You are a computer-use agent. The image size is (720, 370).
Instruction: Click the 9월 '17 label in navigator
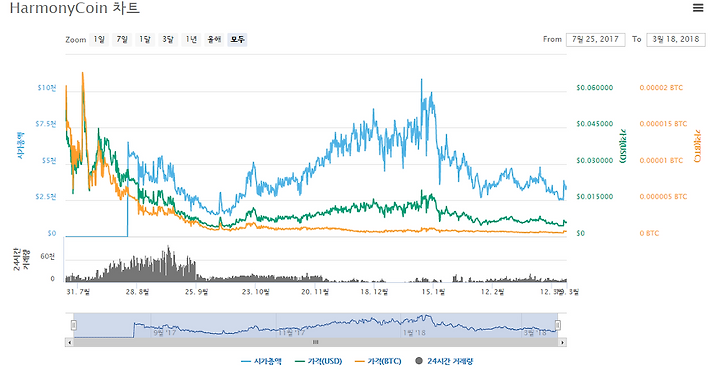point(165,333)
